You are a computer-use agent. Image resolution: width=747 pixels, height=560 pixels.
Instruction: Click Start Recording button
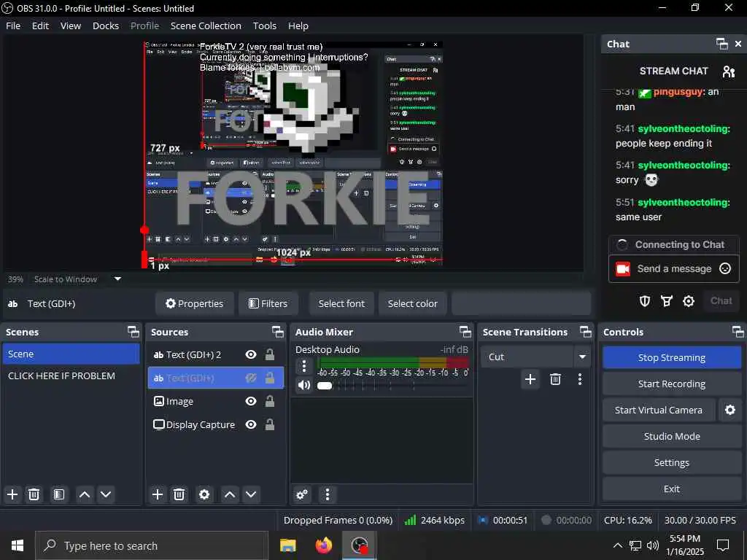672,384
